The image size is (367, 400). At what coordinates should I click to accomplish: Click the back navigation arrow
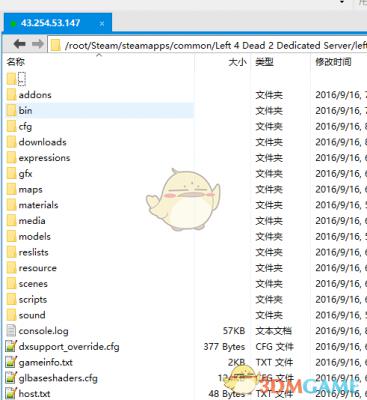tap(20, 44)
